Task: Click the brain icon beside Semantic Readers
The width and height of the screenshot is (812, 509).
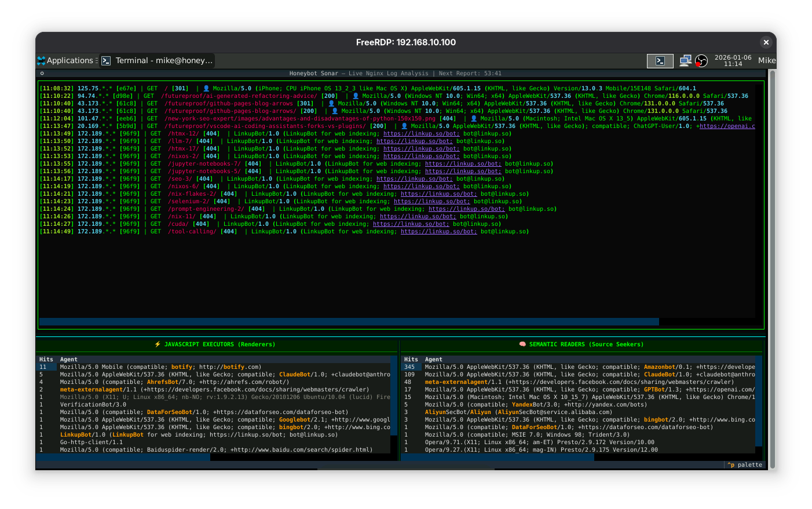Action: (522, 344)
